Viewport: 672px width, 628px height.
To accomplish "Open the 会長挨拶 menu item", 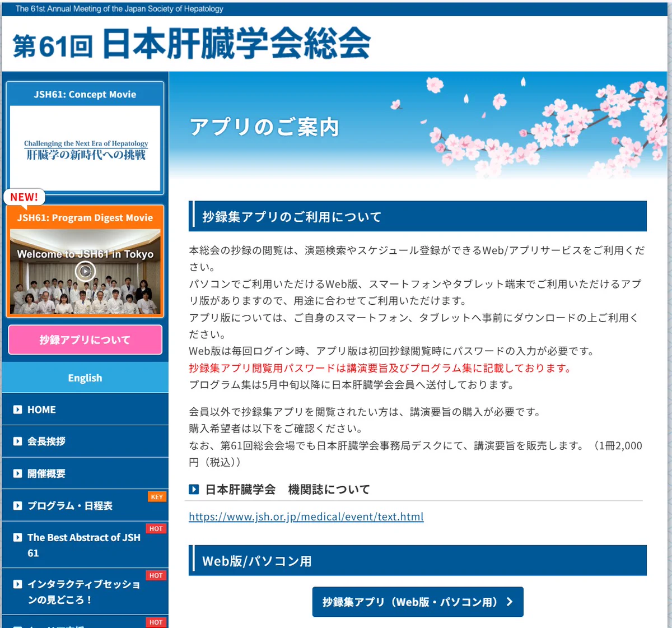I will [x=85, y=441].
